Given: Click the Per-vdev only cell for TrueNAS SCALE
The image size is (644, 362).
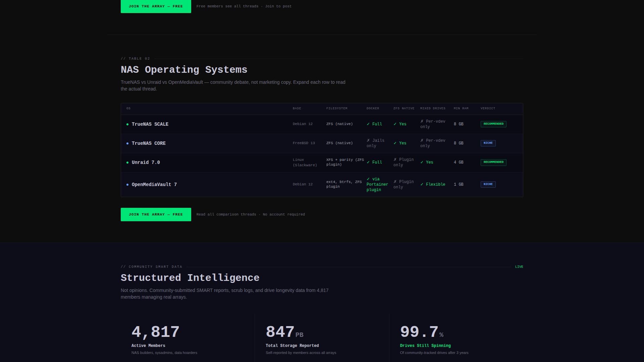Looking at the screenshot, I should pos(433,124).
